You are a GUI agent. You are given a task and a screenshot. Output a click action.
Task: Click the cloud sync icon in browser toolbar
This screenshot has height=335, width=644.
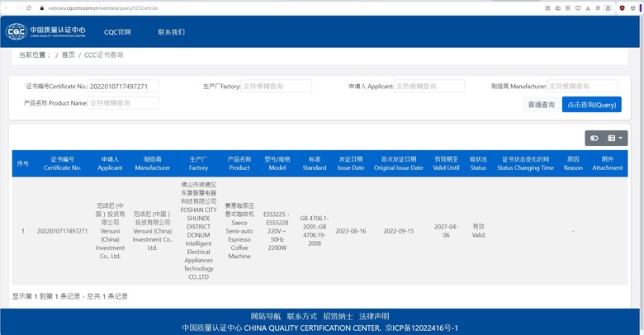[558, 7]
